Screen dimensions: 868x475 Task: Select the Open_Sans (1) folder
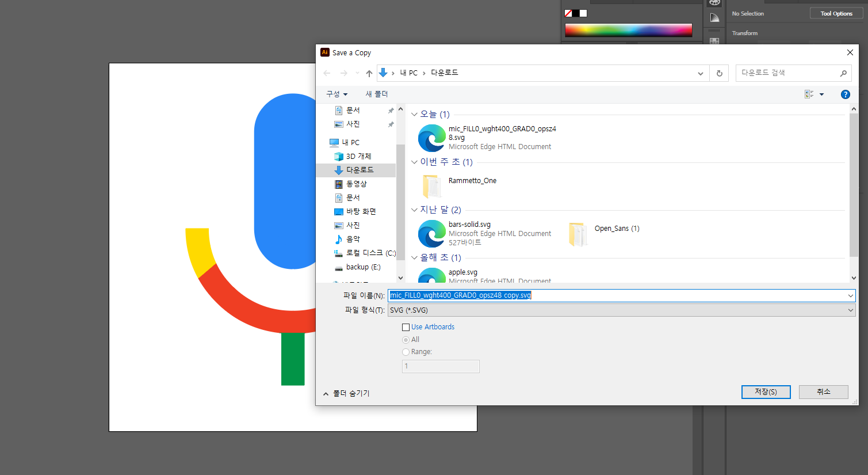pos(604,233)
